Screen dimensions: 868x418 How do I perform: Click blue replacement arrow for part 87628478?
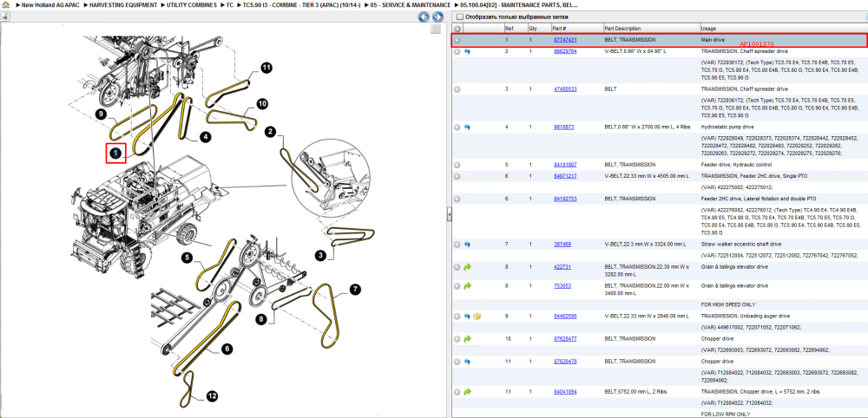(467, 361)
